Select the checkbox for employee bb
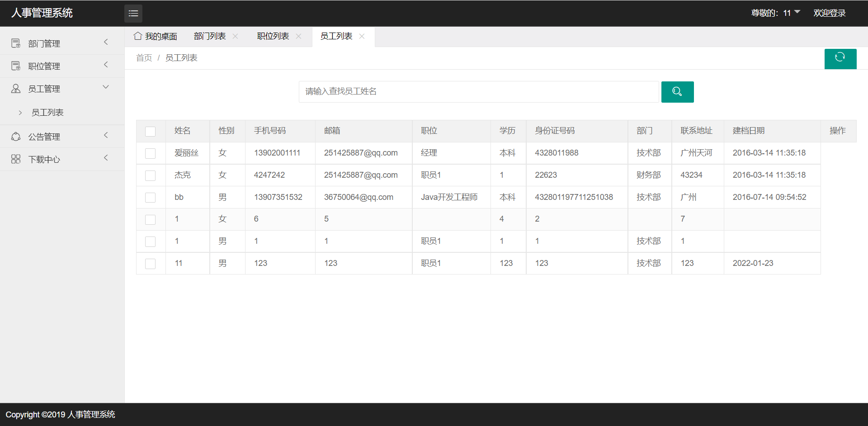 coord(151,198)
